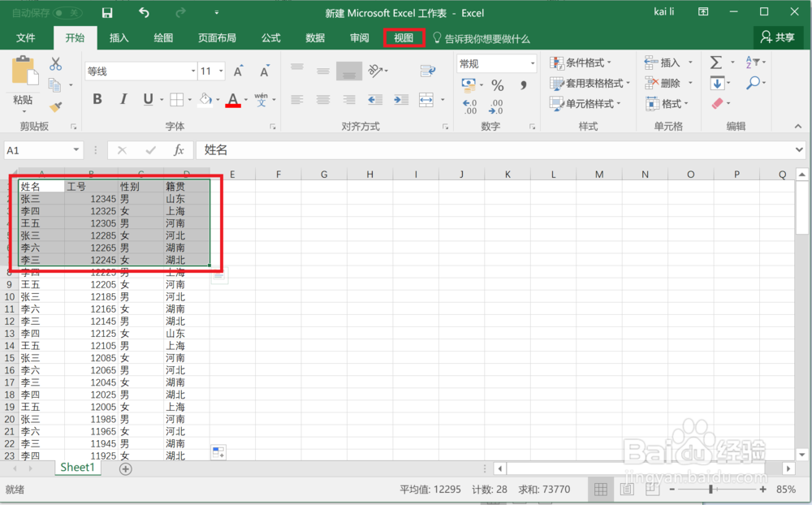Open the 文件 tab
Viewport: 812px width, 505px height.
26,38
